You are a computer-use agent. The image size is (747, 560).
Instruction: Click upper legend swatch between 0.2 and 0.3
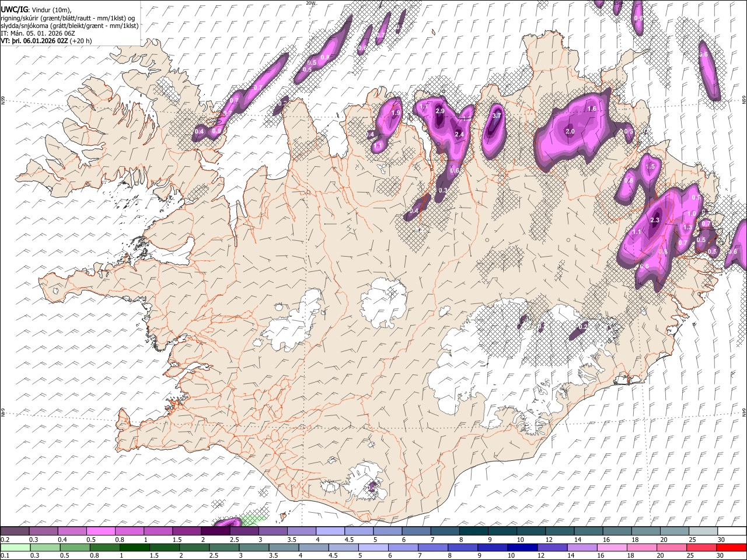15,531
